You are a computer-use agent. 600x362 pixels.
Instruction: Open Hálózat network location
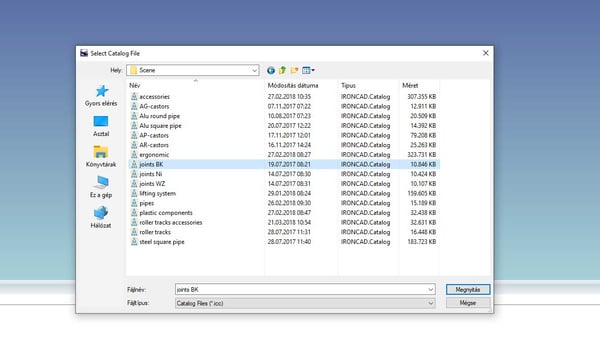pos(101,218)
